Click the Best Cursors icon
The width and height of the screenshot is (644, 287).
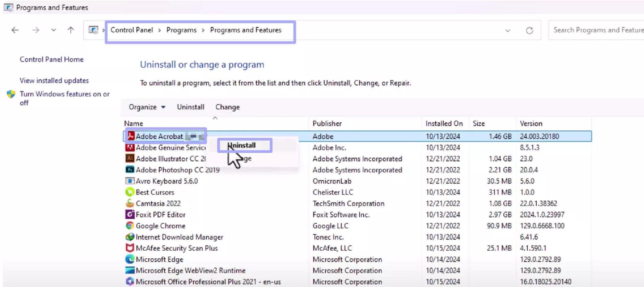pos(129,192)
